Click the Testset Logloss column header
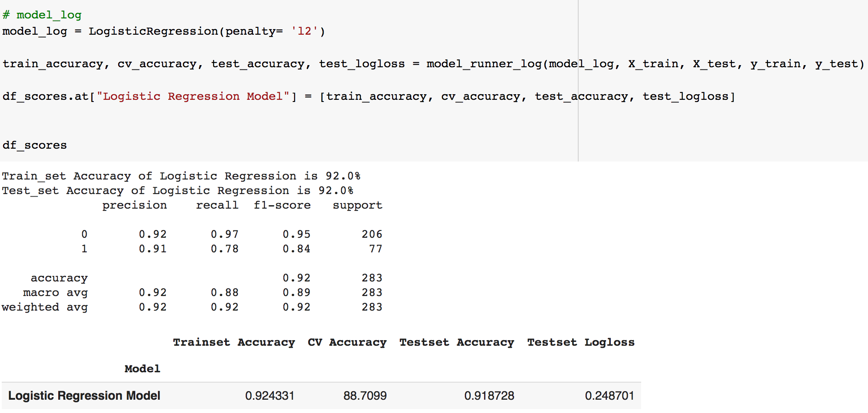 [x=580, y=342]
